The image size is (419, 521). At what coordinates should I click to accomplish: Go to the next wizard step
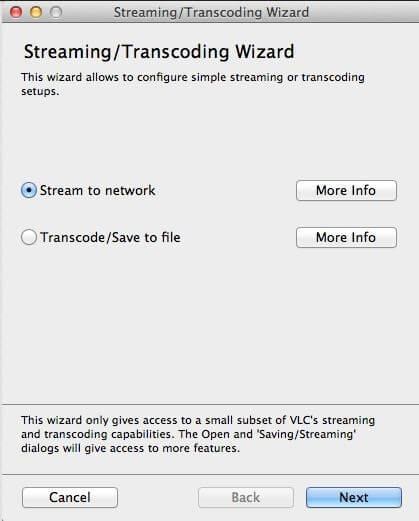click(354, 497)
